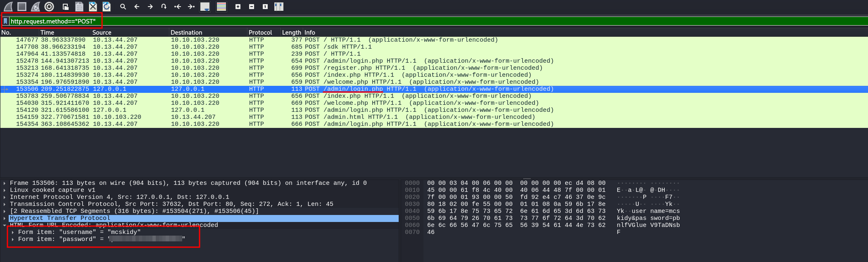Restart the current capture

point(36,7)
